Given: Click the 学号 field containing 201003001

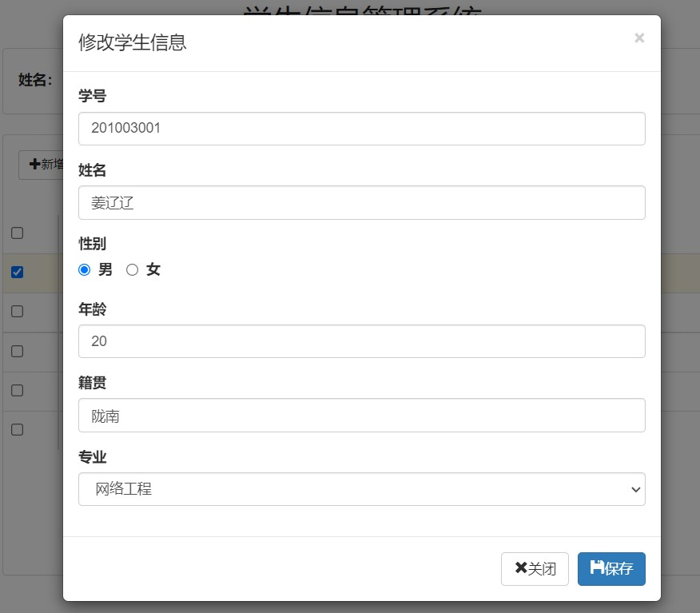Looking at the screenshot, I should 361,129.
